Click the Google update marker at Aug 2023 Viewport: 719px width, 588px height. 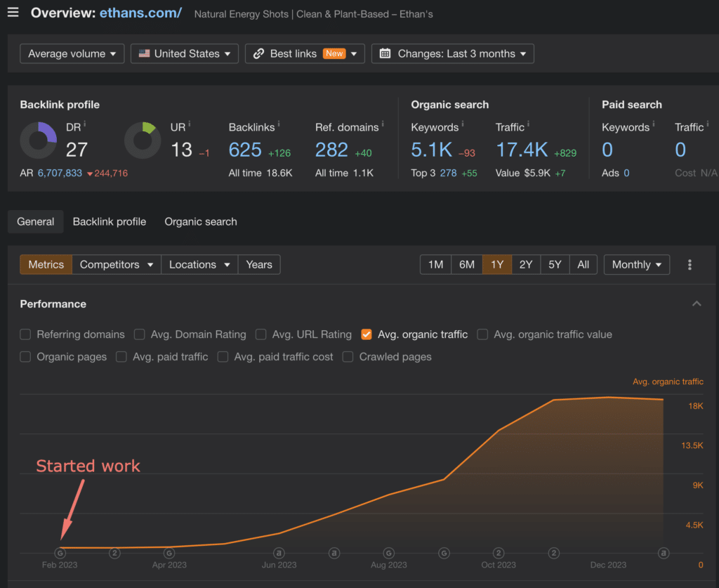(x=389, y=553)
